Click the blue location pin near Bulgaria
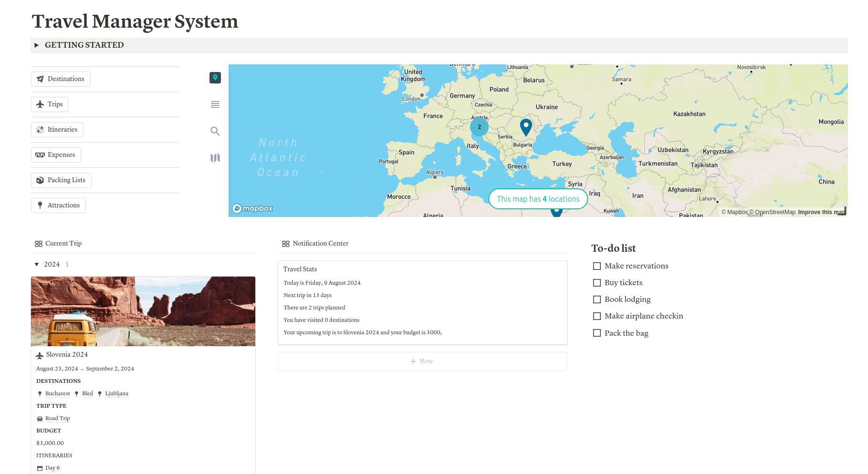 tap(526, 128)
